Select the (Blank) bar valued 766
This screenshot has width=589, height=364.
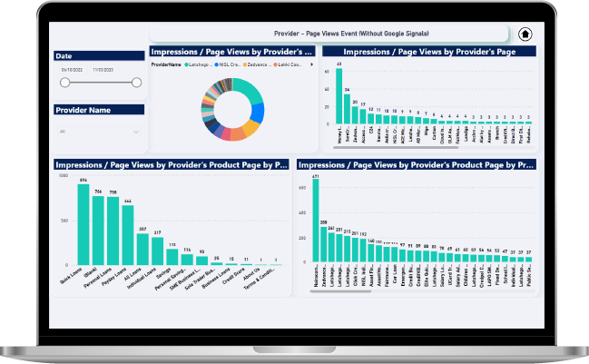tap(98, 231)
